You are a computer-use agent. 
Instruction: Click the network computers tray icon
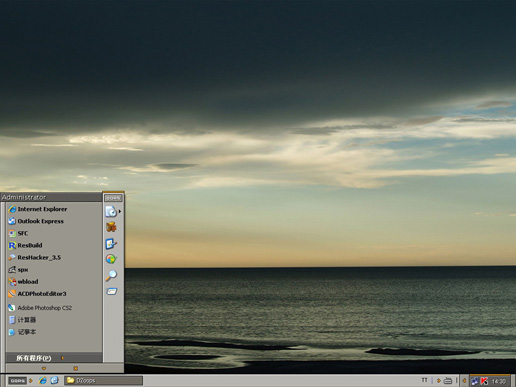point(475,381)
